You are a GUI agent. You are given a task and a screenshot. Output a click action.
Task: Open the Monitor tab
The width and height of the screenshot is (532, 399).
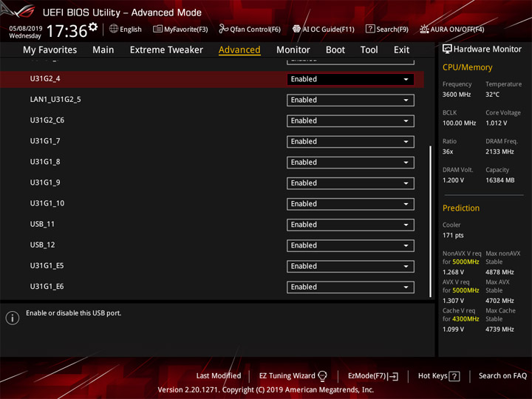point(293,50)
